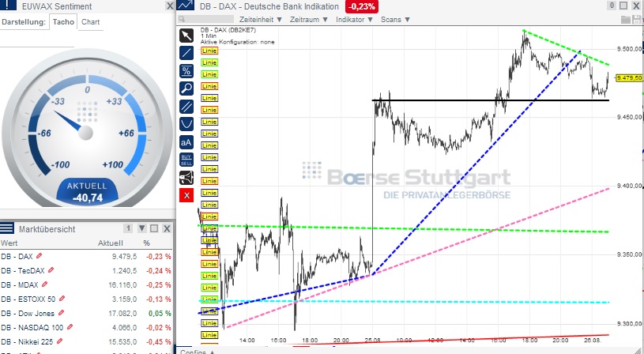Select the arrow pointer tool
The image size is (644, 354).
coord(186,36)
